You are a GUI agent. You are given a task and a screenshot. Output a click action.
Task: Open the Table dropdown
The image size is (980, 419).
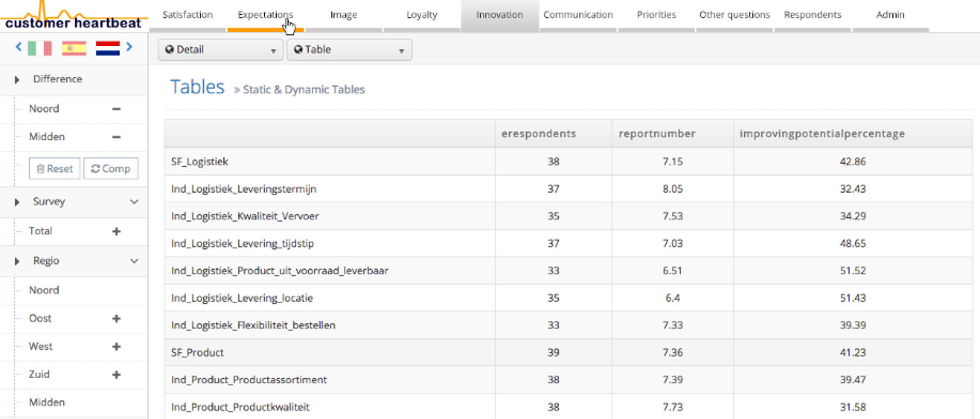tap(349, 49)
